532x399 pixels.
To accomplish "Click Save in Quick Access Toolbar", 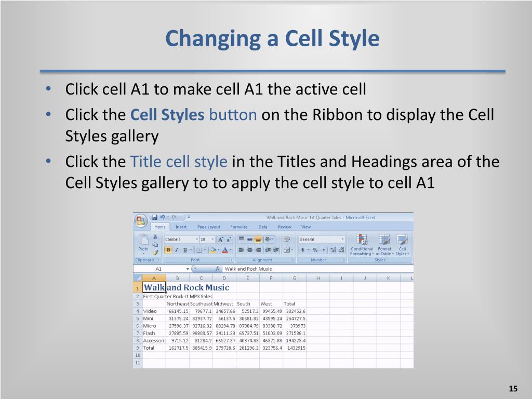I will coord(155,217).
